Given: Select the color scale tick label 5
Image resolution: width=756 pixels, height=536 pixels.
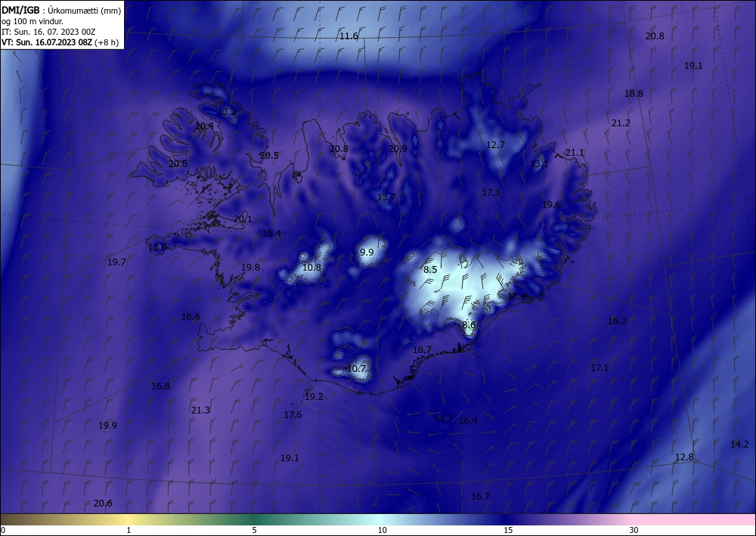Looking at the screenshot, I should click(254, 531).
